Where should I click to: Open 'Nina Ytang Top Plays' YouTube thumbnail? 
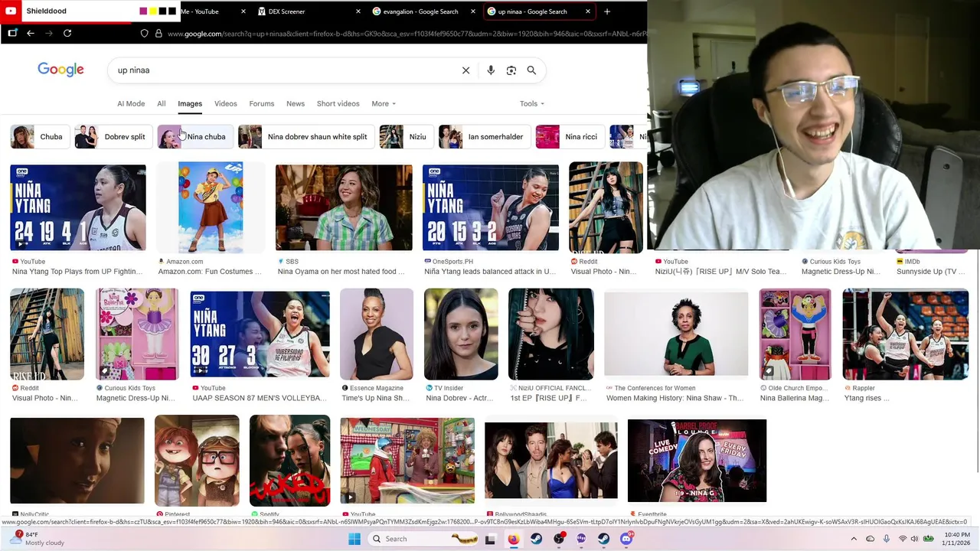click(77, 207)
